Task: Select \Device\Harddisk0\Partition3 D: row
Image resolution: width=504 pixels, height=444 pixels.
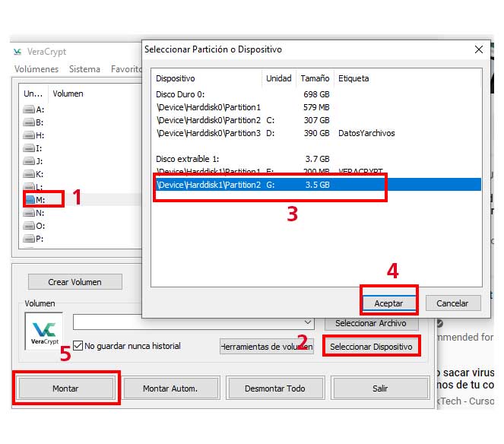Action: (316, 133)
